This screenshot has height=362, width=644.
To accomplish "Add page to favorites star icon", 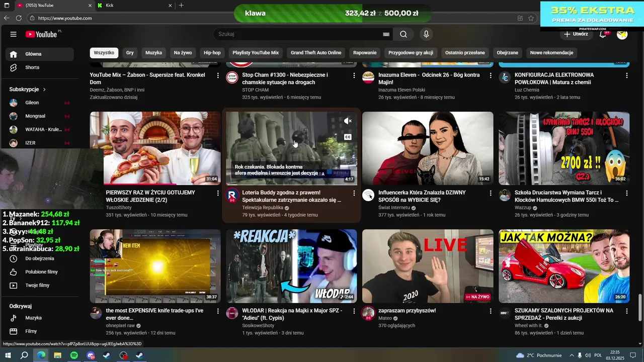I will 531,18.
